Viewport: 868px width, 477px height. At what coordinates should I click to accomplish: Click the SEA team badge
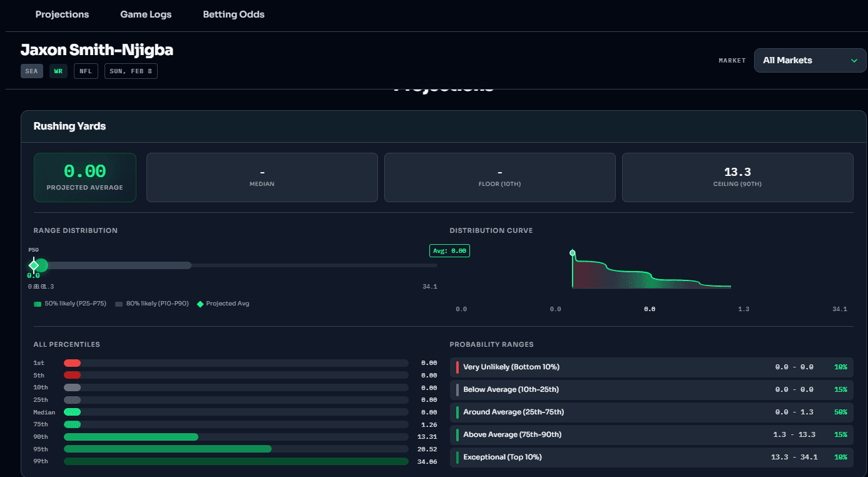(31, 71)
